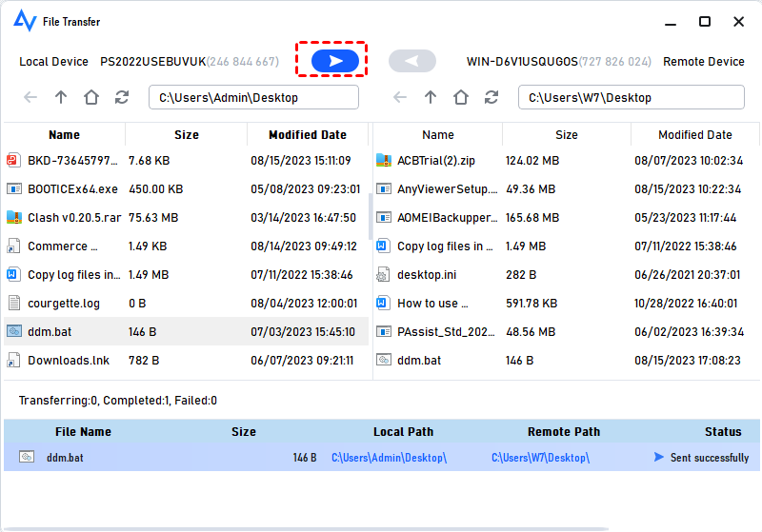The image size is (762, 532).
Task: Sort remote files by Modified Date column
Action: pos(695,134)
